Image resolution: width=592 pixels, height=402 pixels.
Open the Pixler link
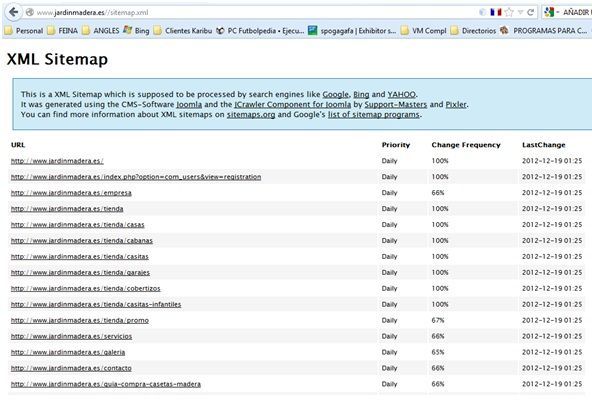456,105
